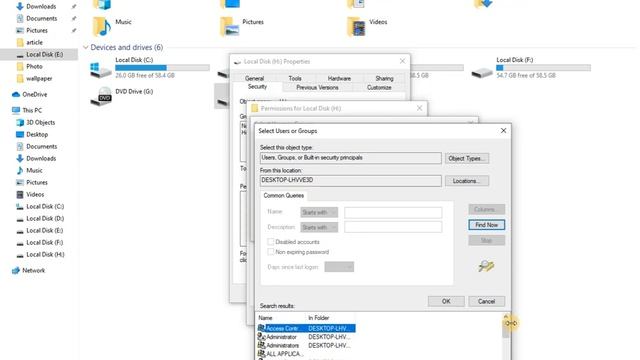Select Access Contr... row in search results
The height and width of the screenshot is (360, 640).
click(306, 328)
